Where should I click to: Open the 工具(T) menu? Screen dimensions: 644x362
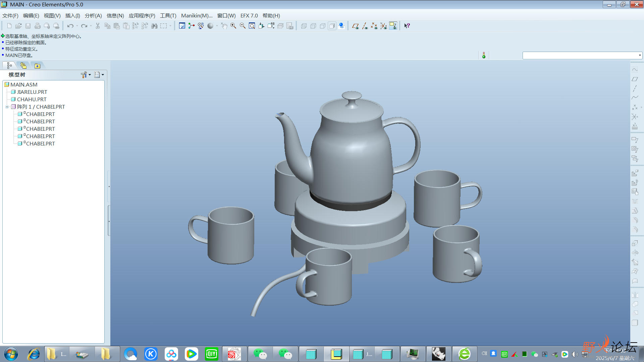pyautogui.click(x=168, y=15)
